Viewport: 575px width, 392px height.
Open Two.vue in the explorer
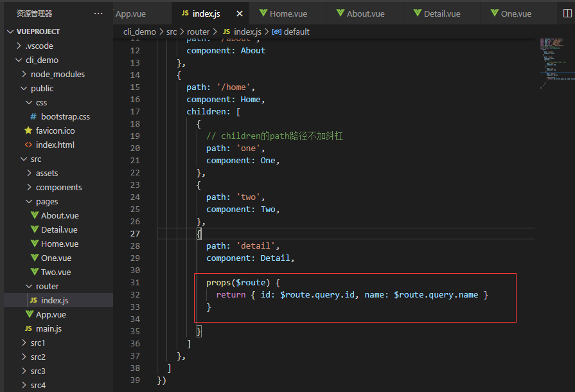pyautogui.click(x=58, y=272)
